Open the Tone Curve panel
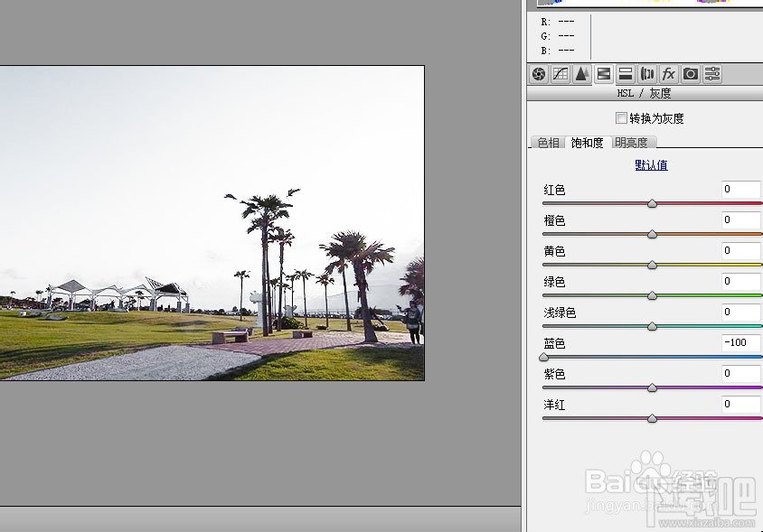This screenshot has width=763, height=532. click(560, 74)
